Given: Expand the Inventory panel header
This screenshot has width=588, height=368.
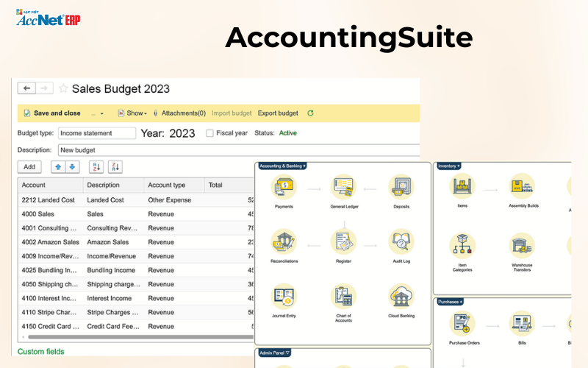Looking at the screenshot, I should pyautogui.click(x=449, y=166).
